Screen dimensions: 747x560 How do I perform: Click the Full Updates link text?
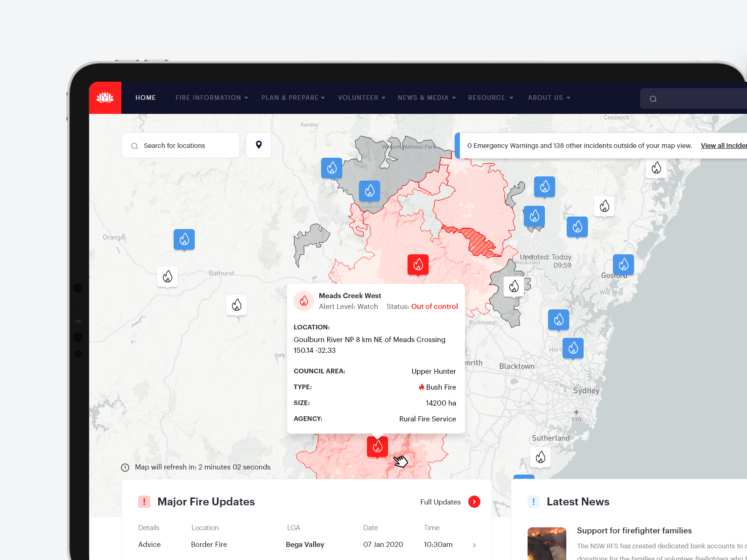coord(440,502)
